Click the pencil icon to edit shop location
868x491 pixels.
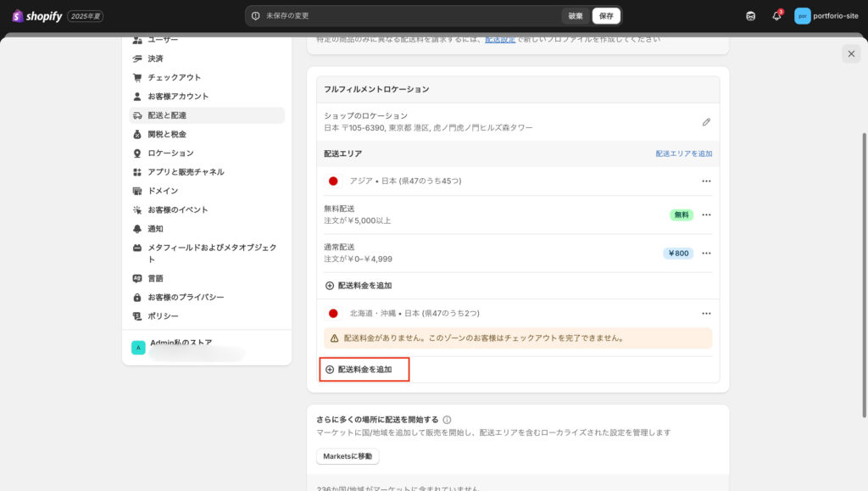[x=706, y=122]
